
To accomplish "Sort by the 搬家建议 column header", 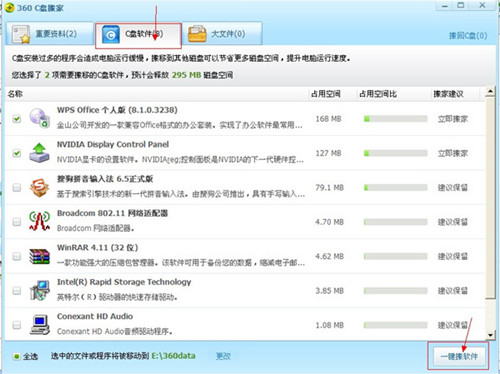I will pos(448,94).
